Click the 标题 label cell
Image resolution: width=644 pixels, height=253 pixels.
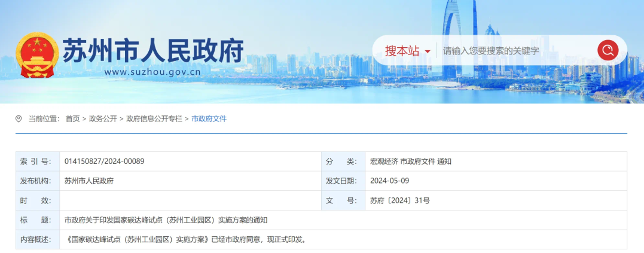pyautogui.click(x=38, y=220)
